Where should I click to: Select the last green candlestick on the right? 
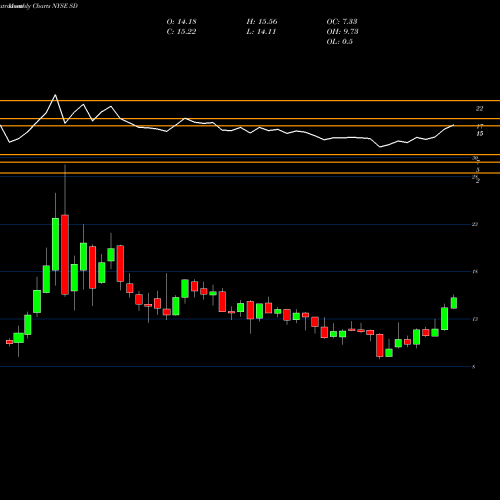point(454,303)
